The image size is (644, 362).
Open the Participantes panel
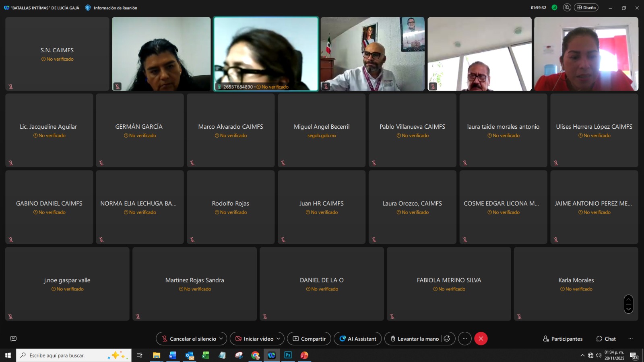[x=562, y=339]
